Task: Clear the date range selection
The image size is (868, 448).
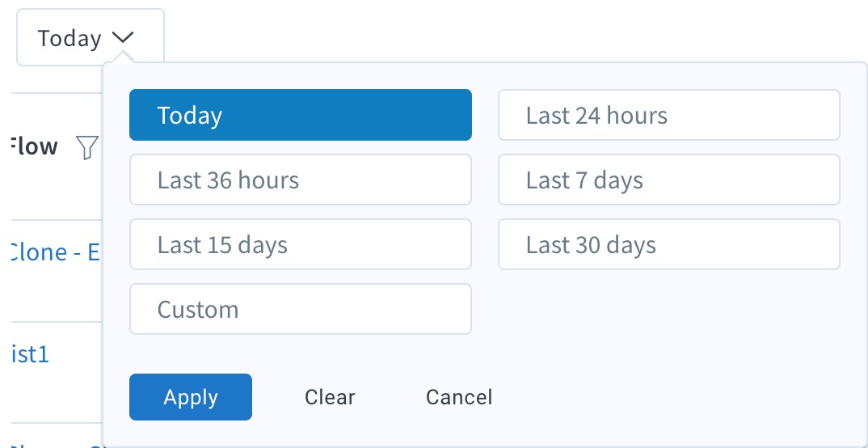Action: click(330, 397)
